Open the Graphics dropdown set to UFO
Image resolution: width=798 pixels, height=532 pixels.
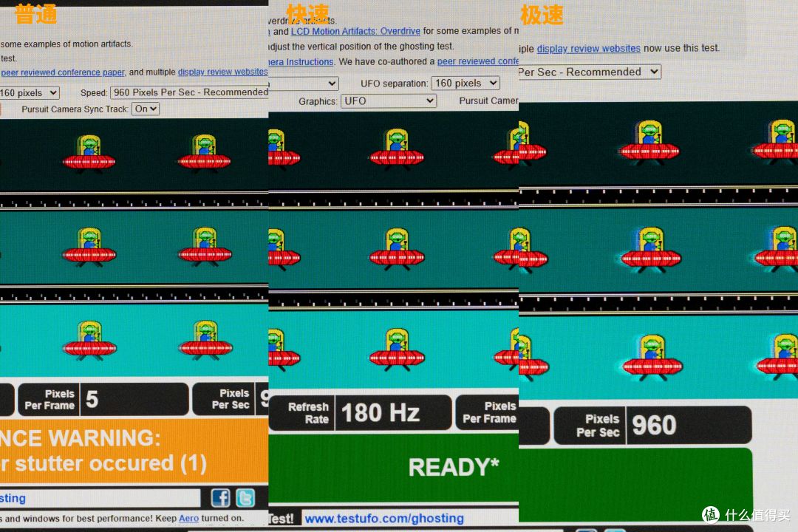(x=389, y=100)
